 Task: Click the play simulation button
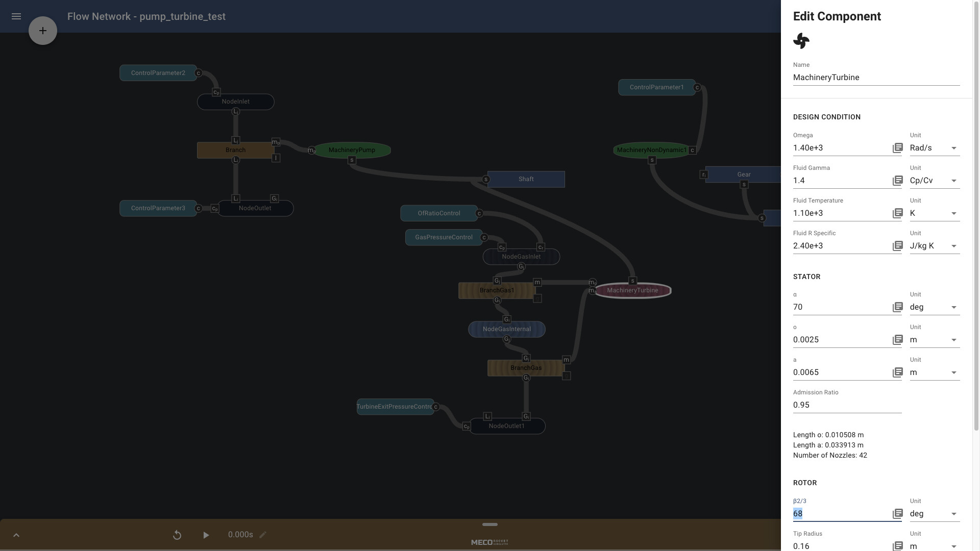click(x=206, y=535)
